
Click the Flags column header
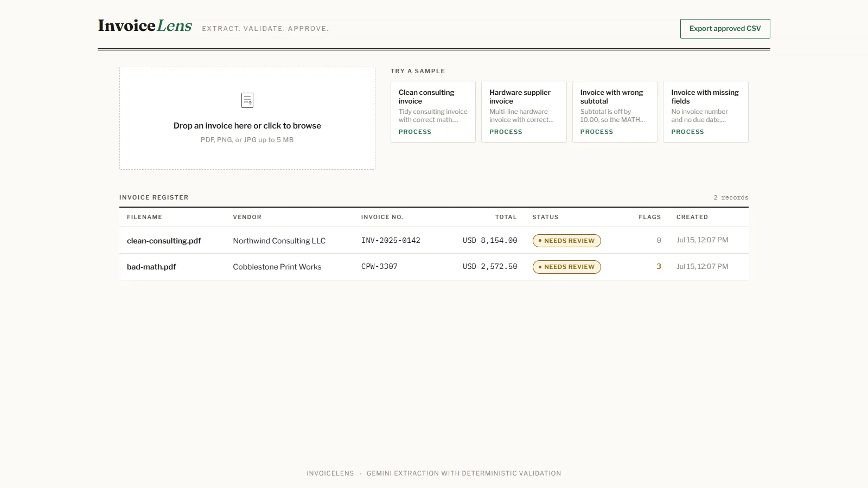tap(649, 217)
